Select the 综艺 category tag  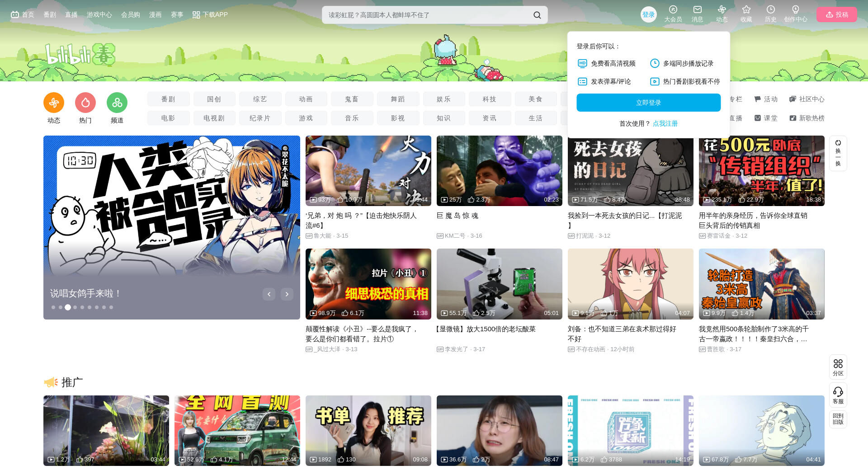(x=260, y=99)
